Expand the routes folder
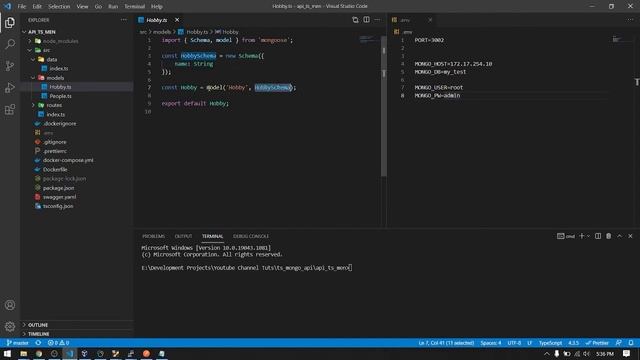This screenshot has height=360, width=640. point(78,105)
